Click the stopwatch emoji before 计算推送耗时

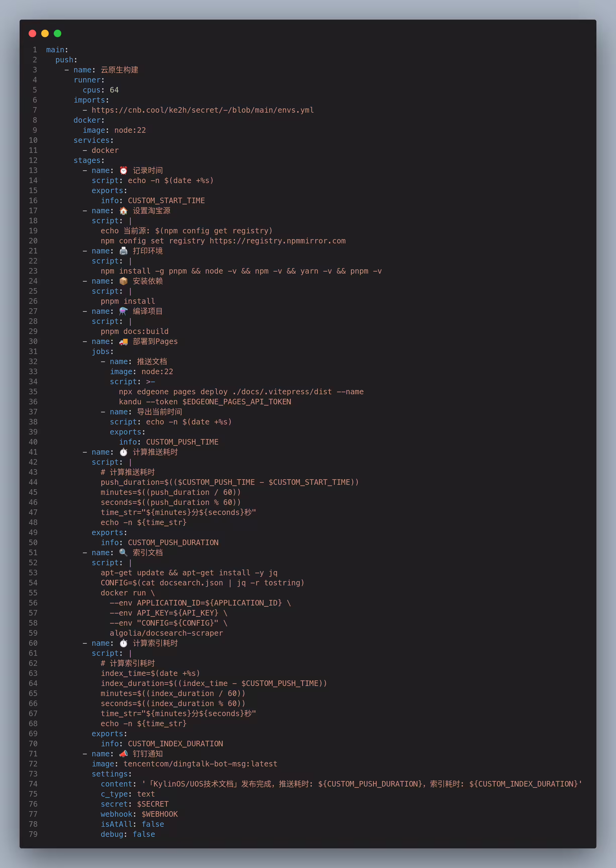(123, 452)
